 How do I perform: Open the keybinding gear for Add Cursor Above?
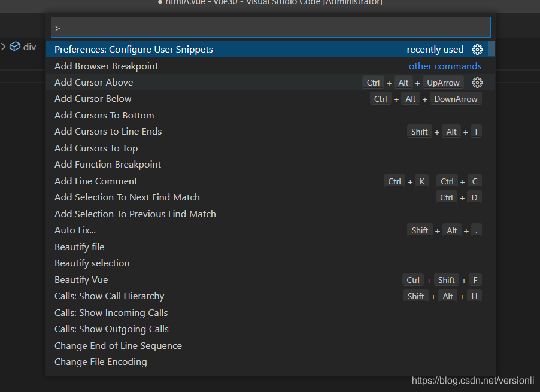(x=477, y=83)
